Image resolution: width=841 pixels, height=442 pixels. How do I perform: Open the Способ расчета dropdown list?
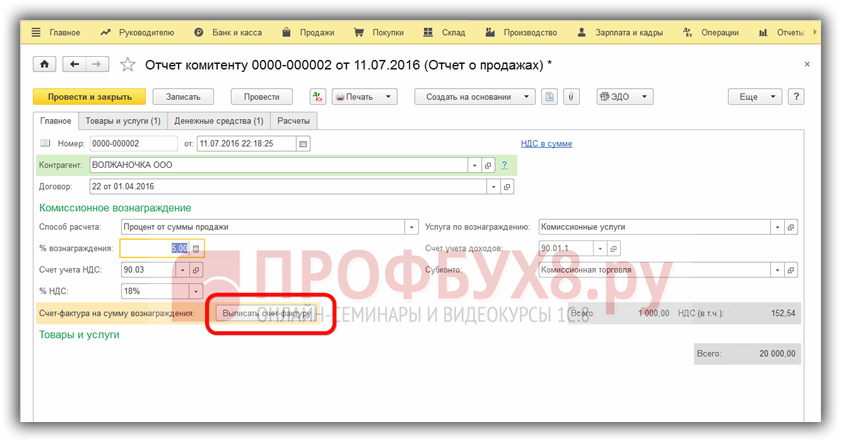pyautogui.click(x=410, y=227)
